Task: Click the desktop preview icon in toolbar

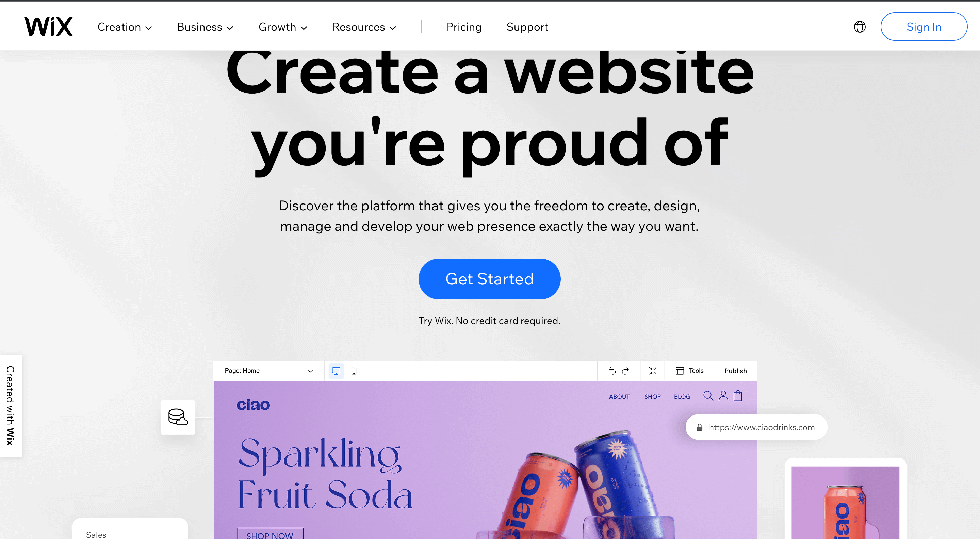Action: pyautogui.click(x=337, y=371)
